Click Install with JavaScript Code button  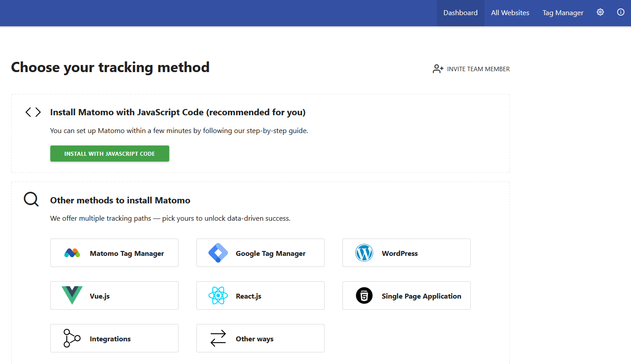tap(110, 154)
